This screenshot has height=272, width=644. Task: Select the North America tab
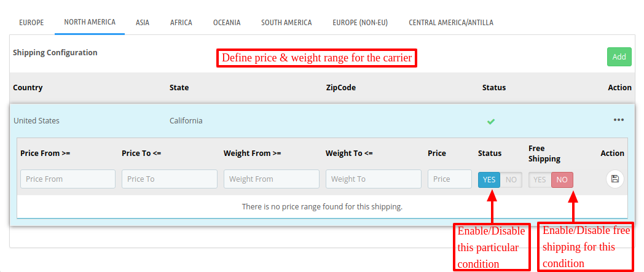(90, 22)
